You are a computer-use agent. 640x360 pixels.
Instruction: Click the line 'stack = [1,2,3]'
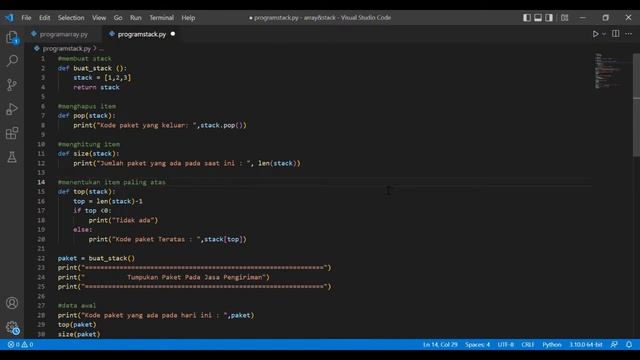click(102, 78)
